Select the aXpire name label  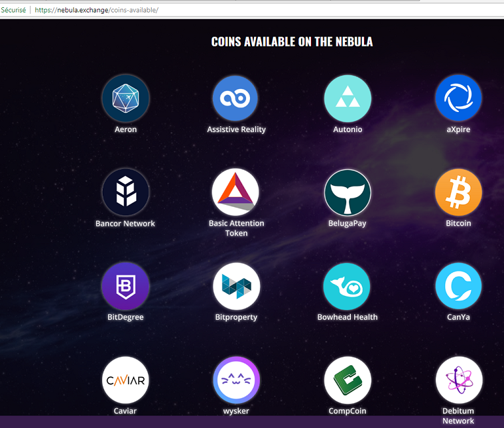(458, 130)
